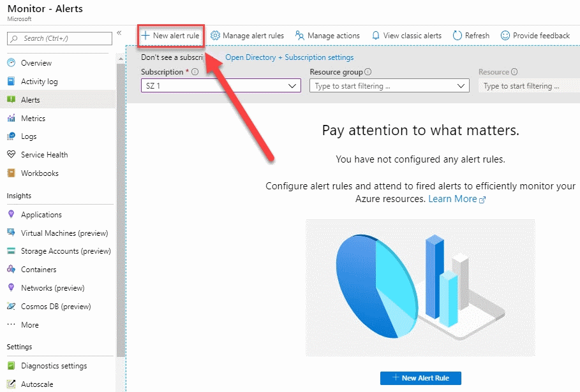Click the Networks (preview) lightbulb icon
Image resolution: width=580 pixels, height=392 pixels.
(x=11, y=287)
